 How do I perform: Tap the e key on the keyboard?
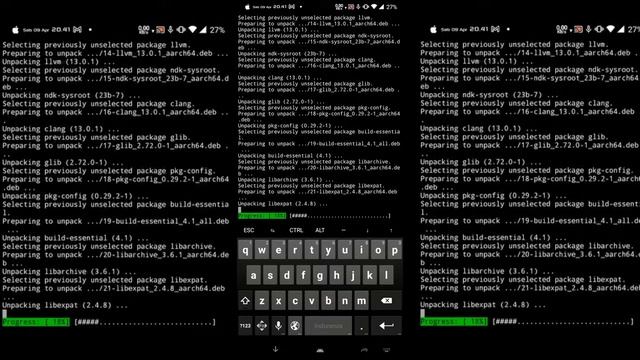(x=278, y=249)
